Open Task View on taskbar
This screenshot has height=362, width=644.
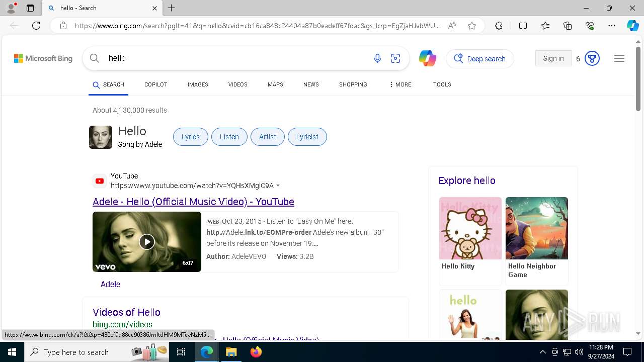click(182, 352)
